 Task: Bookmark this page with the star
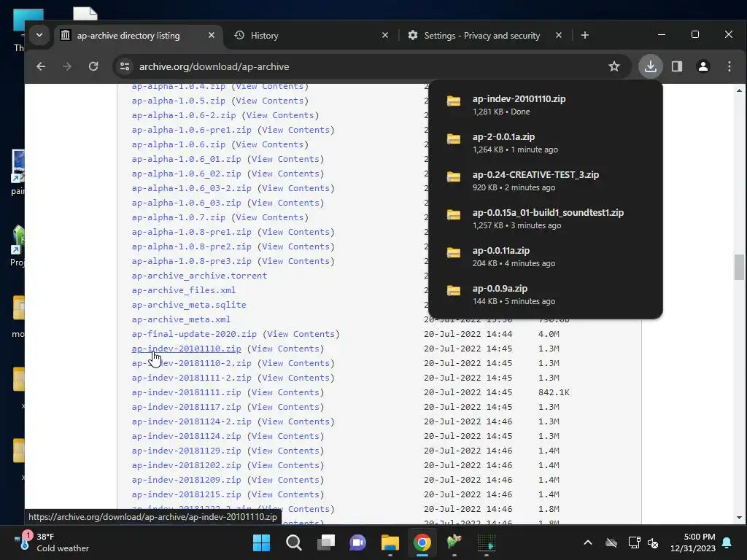tap(614, 66)
